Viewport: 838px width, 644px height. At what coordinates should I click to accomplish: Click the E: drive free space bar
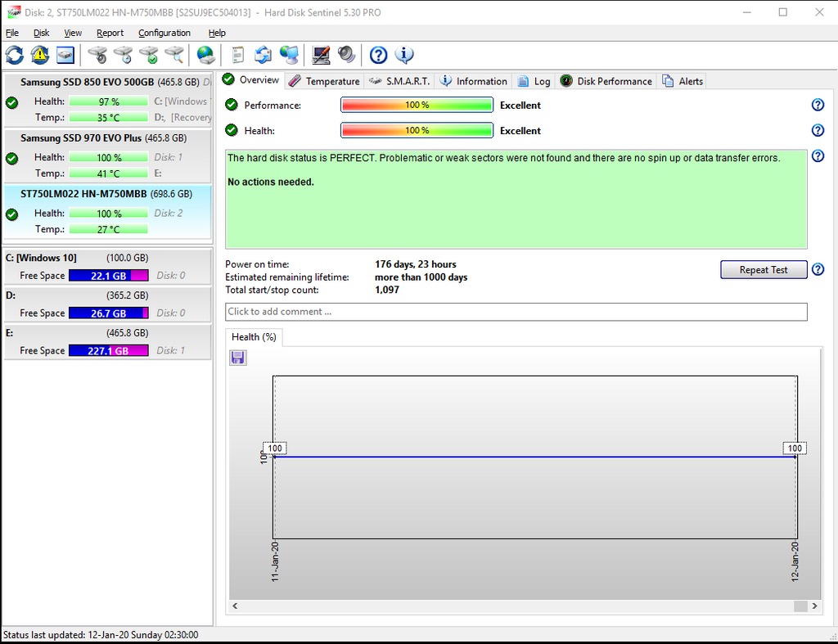pos(108,350)
